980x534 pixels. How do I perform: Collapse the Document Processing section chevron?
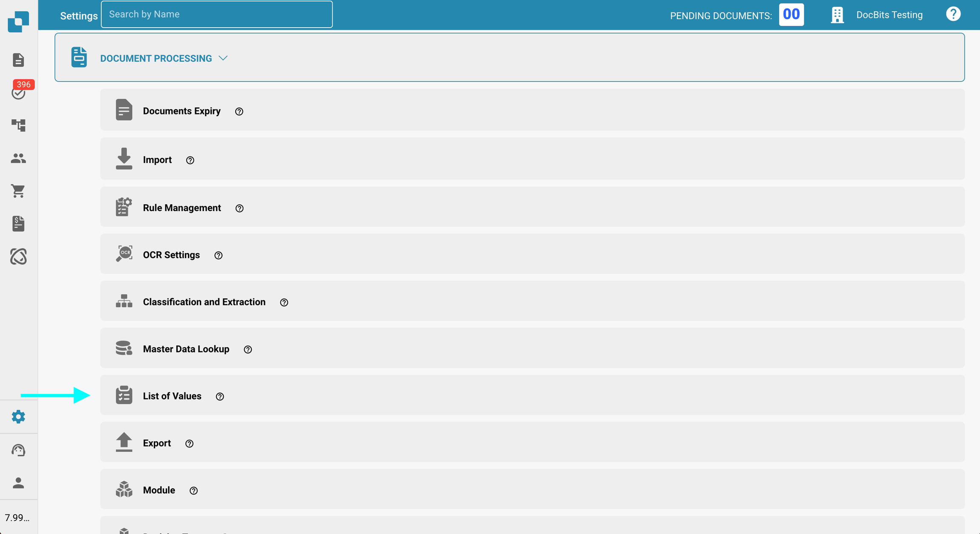(223, 58)
